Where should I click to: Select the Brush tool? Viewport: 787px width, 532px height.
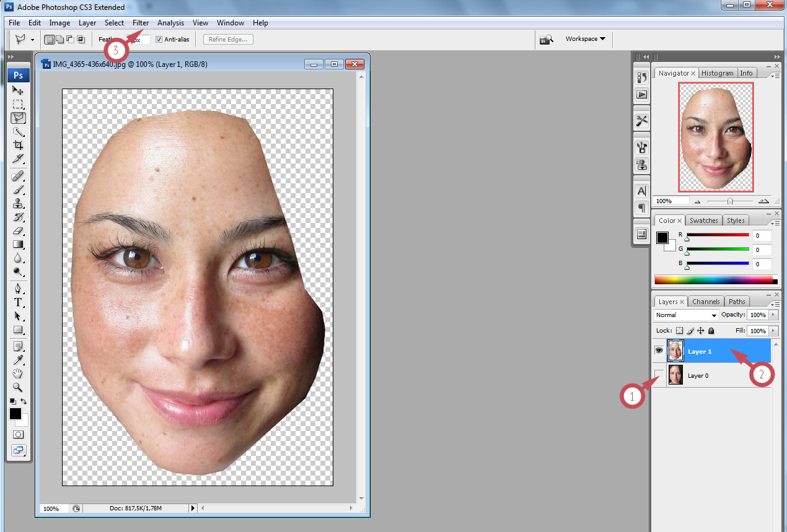point(18,190)
